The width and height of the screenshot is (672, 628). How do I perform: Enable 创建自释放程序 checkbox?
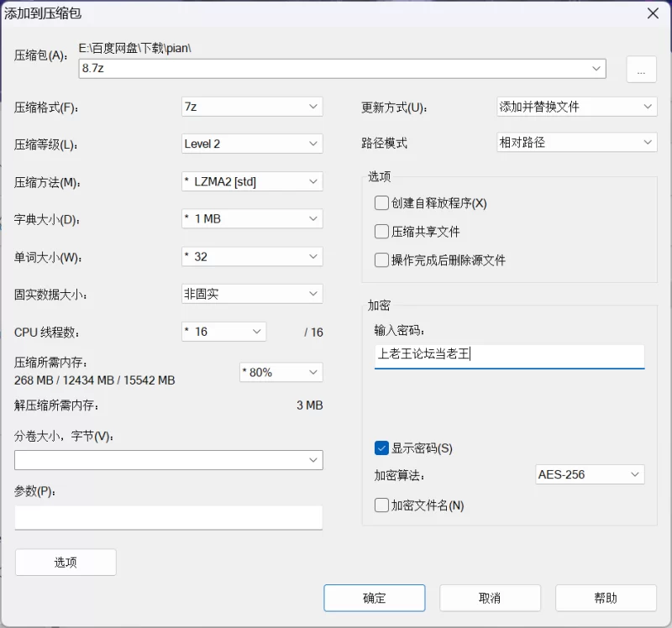[381, 203]
